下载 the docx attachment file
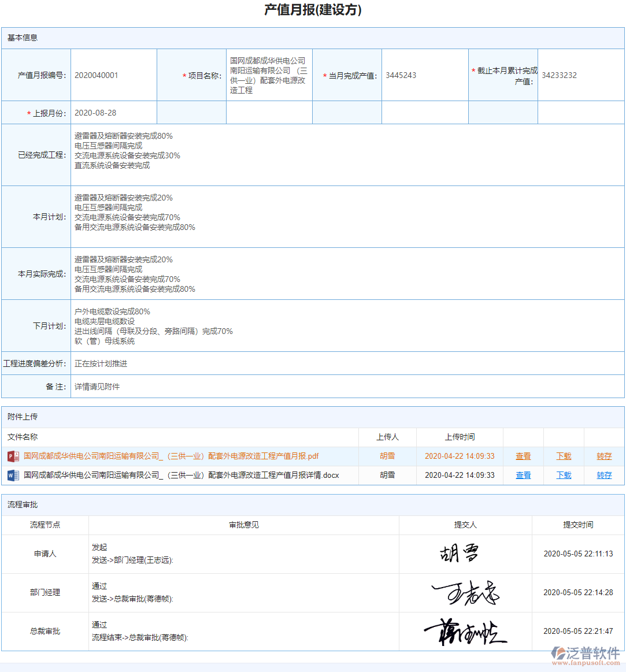The image size is (626, 672). (x=563, y=475)
